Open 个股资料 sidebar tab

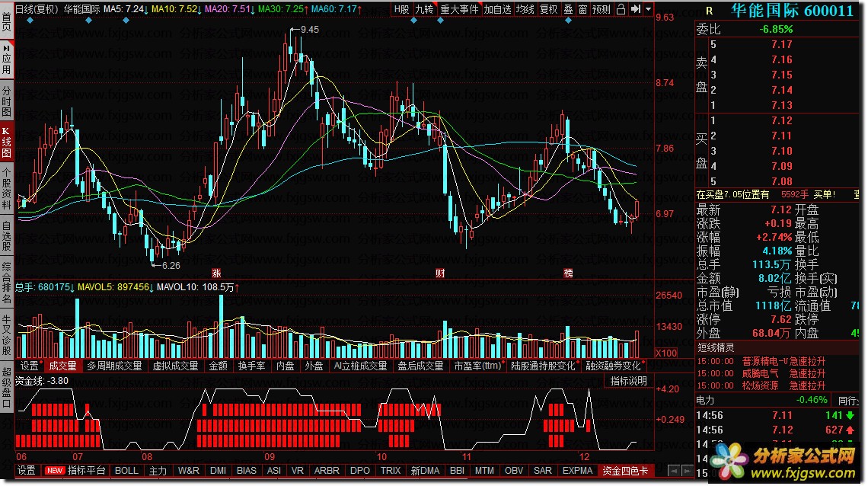coord(7,187)
